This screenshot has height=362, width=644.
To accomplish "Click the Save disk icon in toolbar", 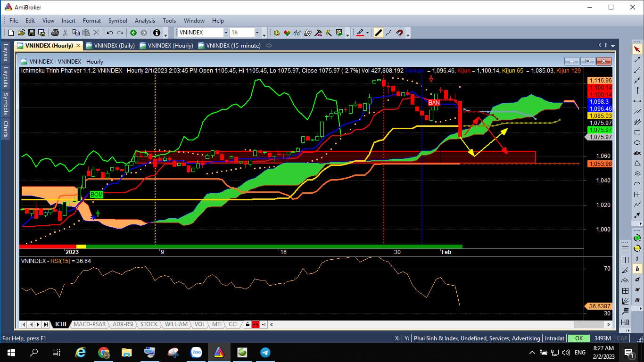I will [32, 33].
